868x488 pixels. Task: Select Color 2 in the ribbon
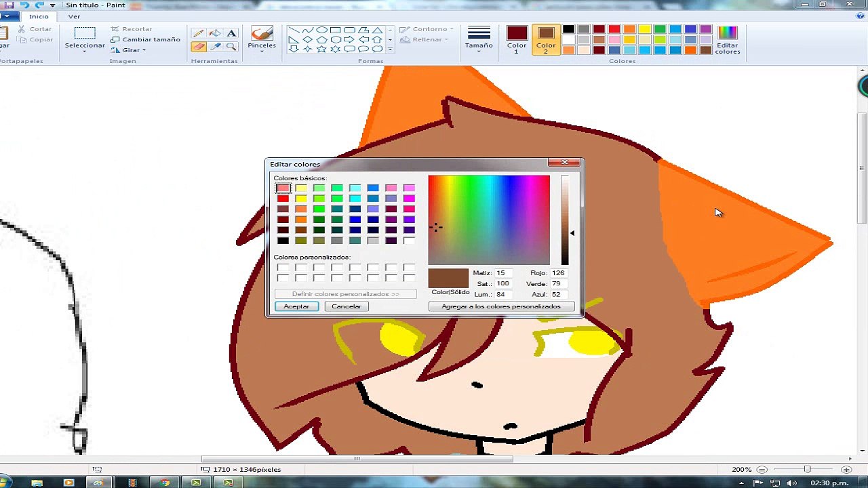pyautogui.click(x=546, y=40)
